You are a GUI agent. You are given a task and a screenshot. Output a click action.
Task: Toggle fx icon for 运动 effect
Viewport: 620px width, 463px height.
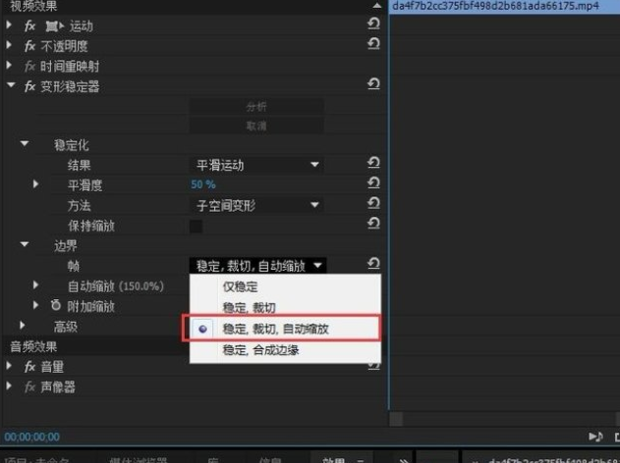click(x=30, y=26)
